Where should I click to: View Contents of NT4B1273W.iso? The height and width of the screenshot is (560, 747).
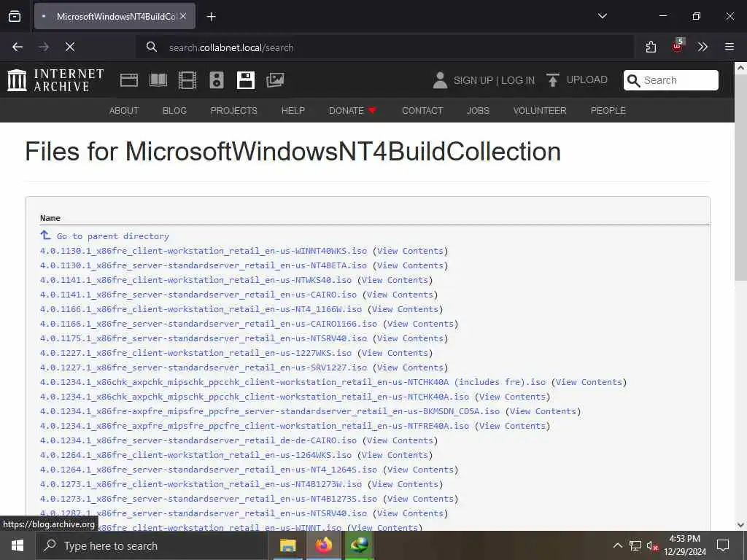(405, 484)
